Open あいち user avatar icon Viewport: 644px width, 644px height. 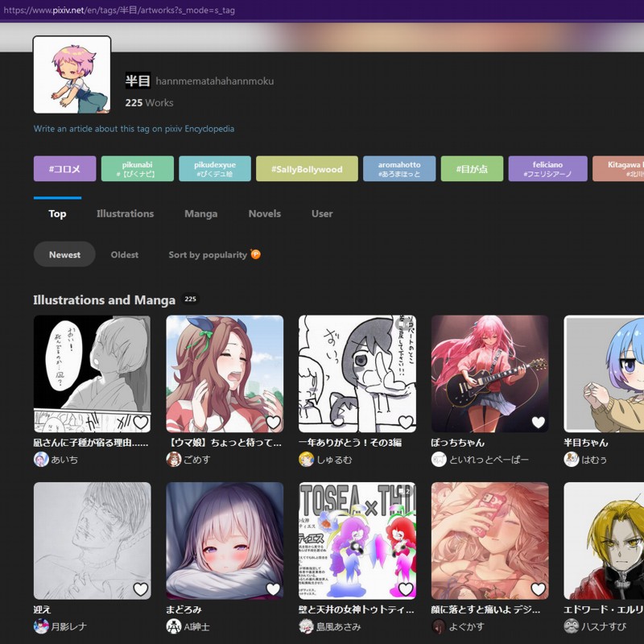pyautogui.click(x=41, y=459)
